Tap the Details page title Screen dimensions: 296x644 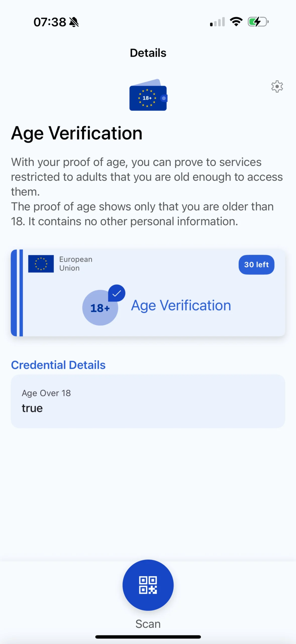coord(148,53)
